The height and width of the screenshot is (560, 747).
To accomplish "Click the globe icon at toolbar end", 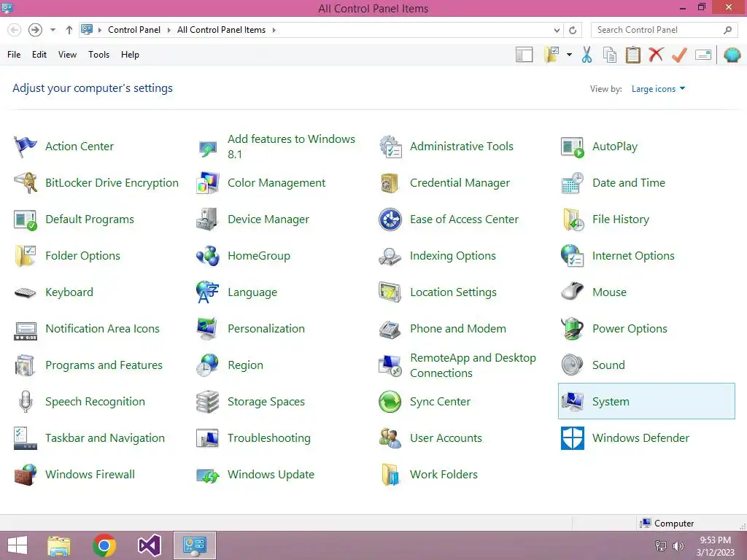I will point(732,55).
